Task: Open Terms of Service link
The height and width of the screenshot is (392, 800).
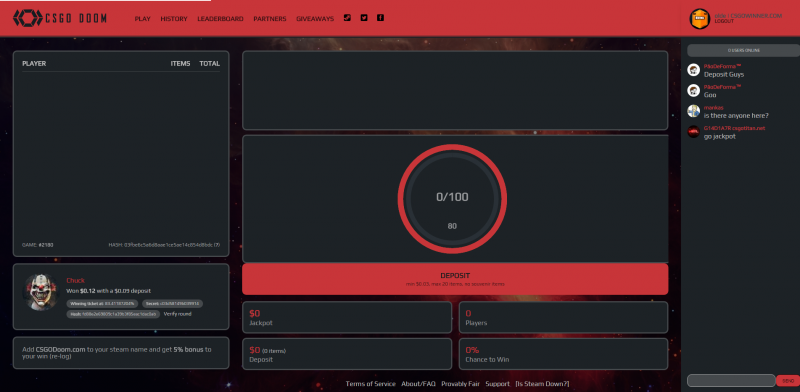Action: [370, 384]
